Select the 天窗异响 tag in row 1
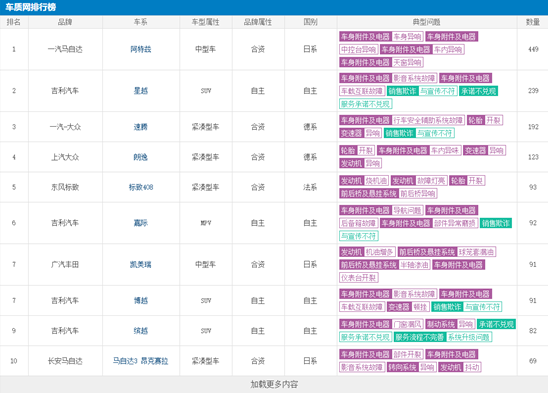Viewport: 548px width, 393px height. (x=408, y=63)
